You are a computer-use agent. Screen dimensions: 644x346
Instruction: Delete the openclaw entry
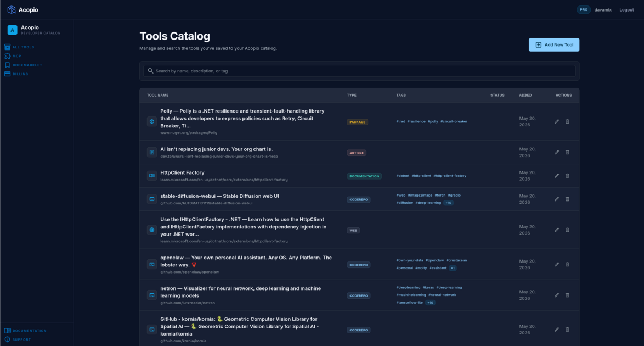(567, 264)
